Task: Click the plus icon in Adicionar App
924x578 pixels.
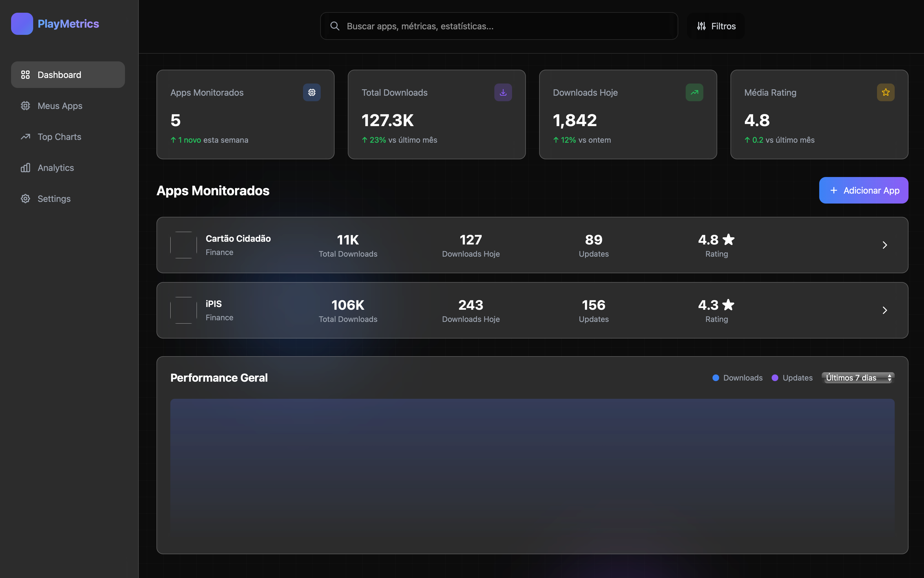Action: [833, 190]
